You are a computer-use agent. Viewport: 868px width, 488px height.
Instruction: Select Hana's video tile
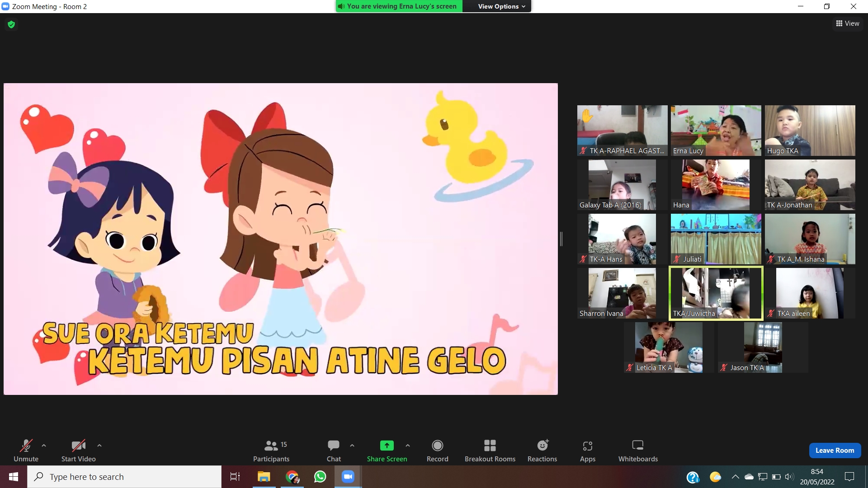pyautogui.click(x=716, y=185)
